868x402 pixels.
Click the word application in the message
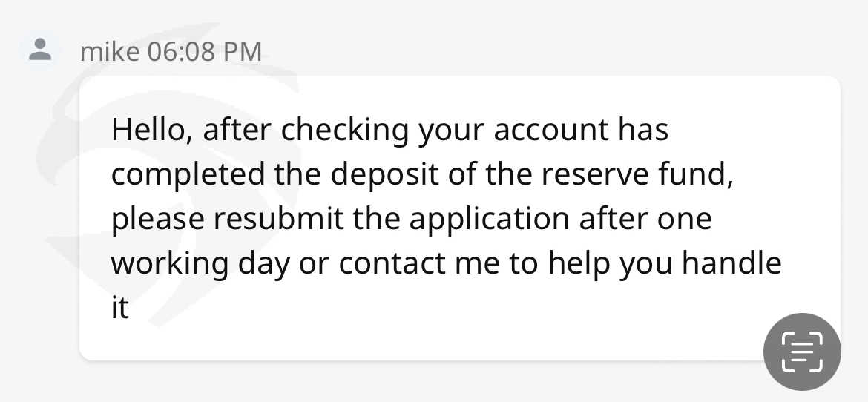pos(489,220)
